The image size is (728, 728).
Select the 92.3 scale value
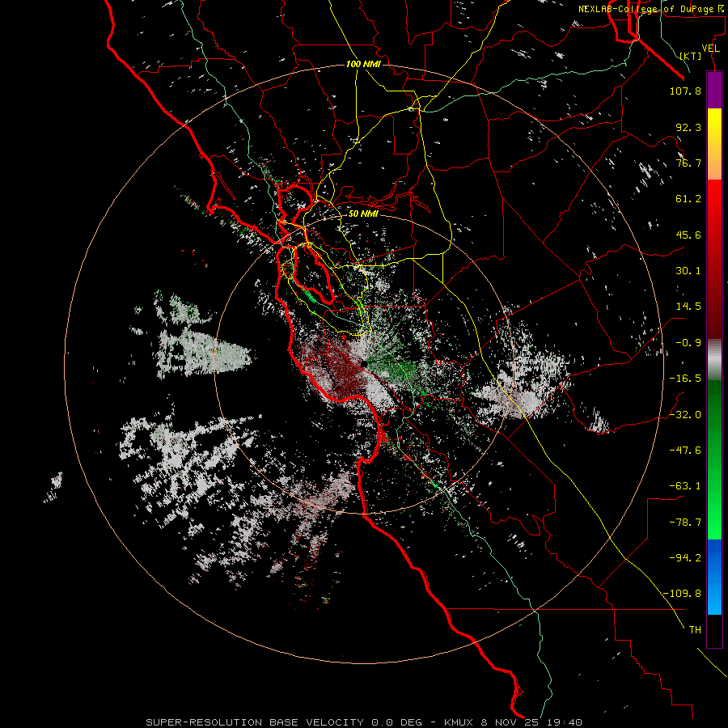(688, 127)
